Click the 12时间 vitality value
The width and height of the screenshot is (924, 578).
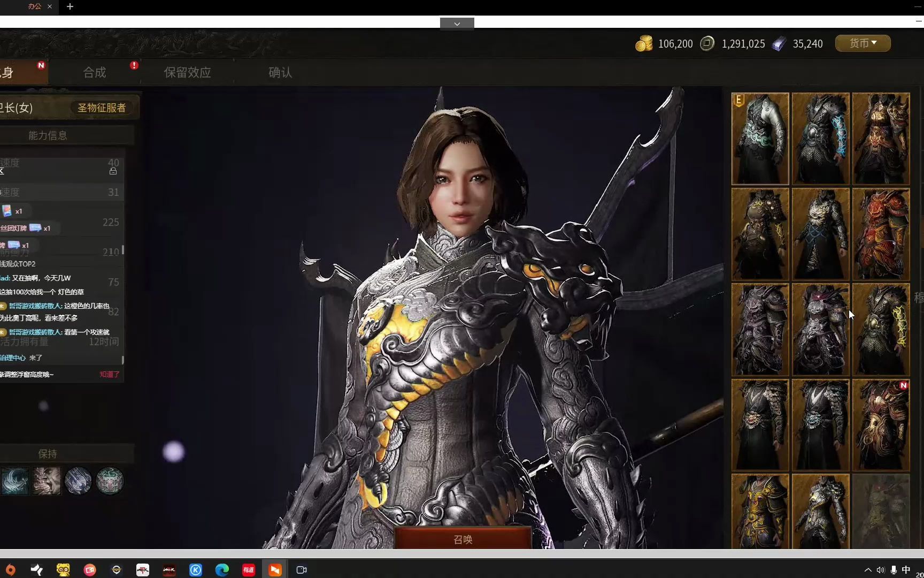pos(104,341)
